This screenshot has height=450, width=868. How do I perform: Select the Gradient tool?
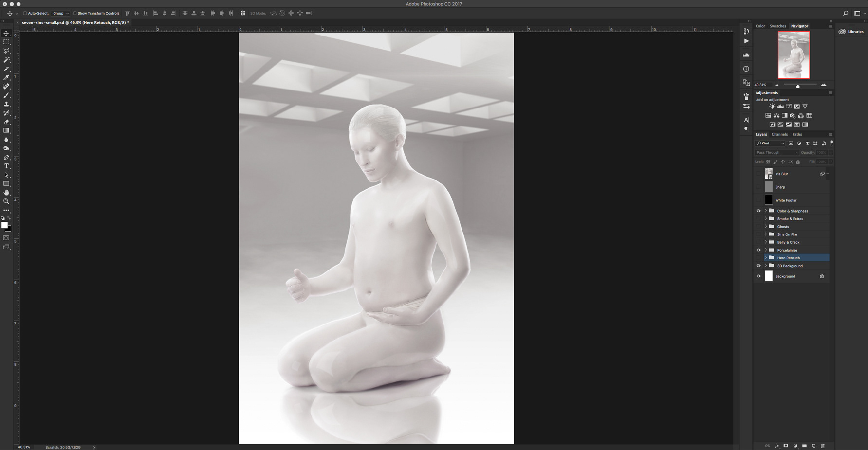6,130
